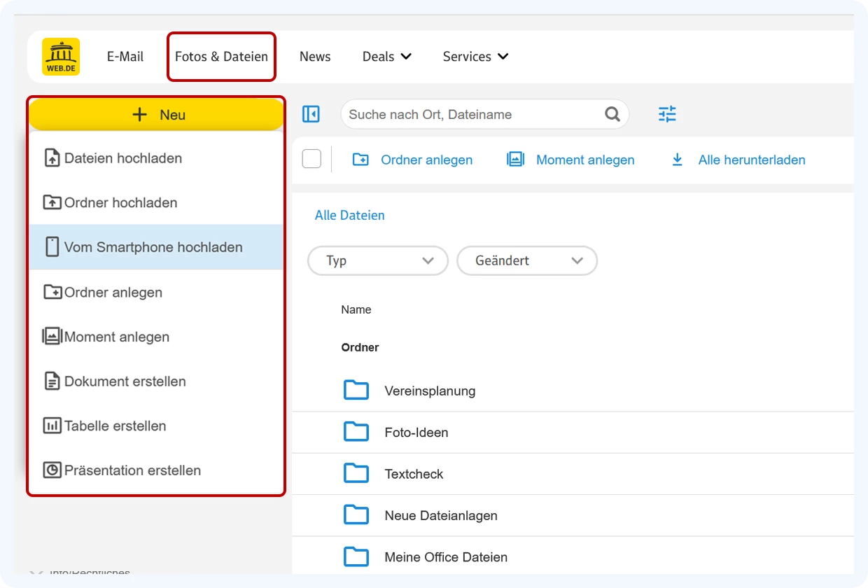Viewport: 868px width, 588px height.
Task: Click the magnifier search icon
Action: point(612,114)
